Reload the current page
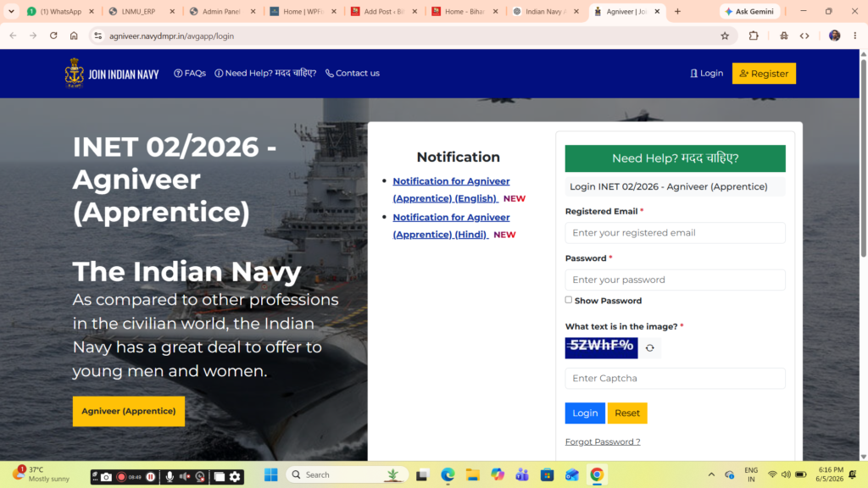Screen dimensions: 868x488 (53, 36)
